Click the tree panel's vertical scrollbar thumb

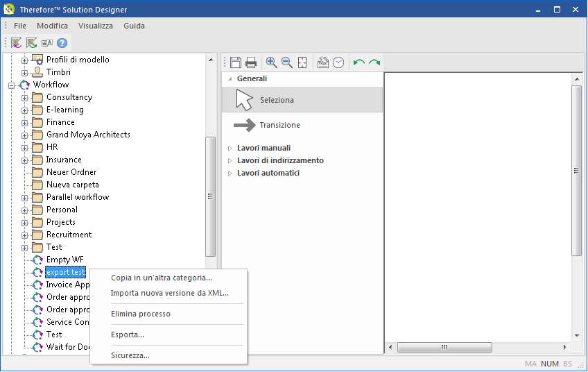tap(211, 196)
